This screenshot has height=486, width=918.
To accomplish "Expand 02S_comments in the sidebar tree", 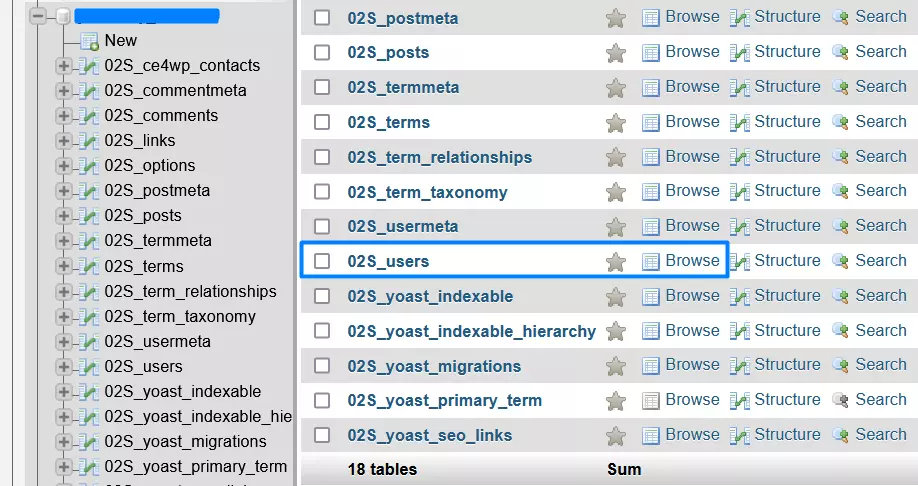I will 64,116.
